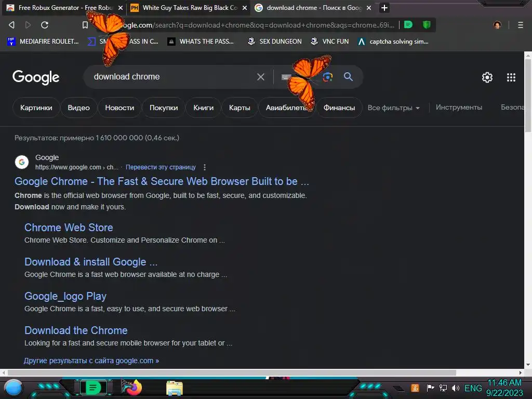Open Другие результаты с сайта google.com
532x399 pixels.
[x=91, y=361]
